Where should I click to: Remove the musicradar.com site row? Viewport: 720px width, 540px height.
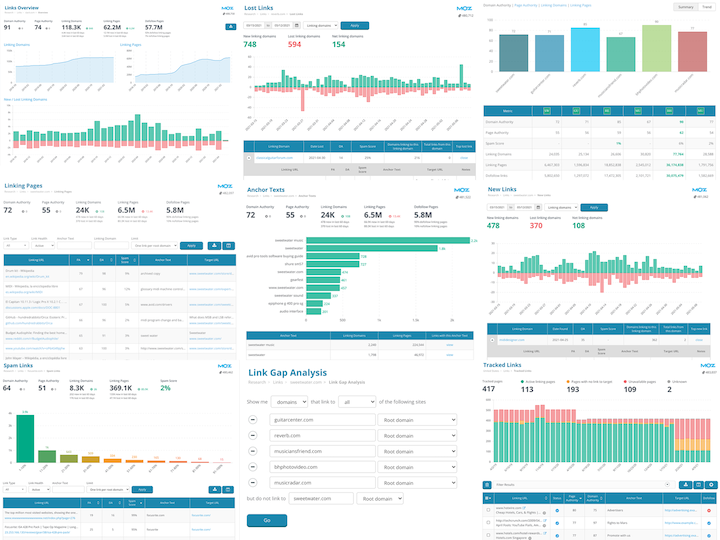(253, 481)
